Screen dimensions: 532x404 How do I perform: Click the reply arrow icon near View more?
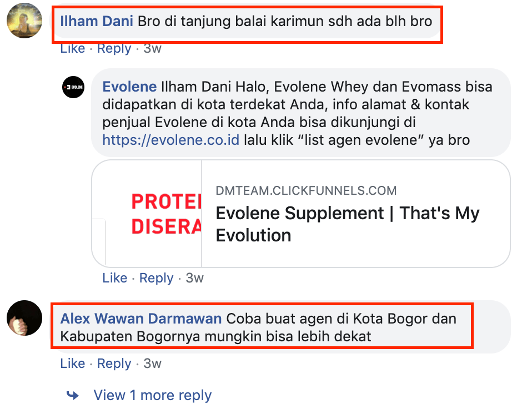tap(73, 395)
